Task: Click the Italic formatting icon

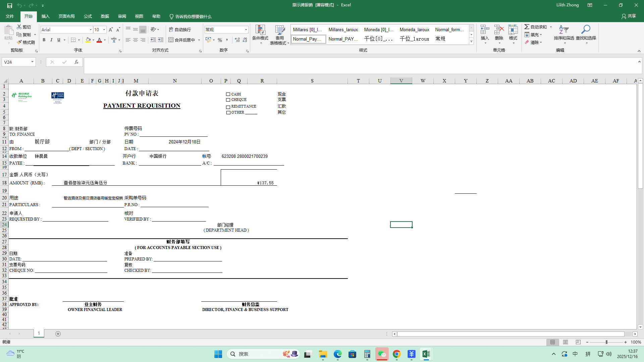Action: point(51,40)
